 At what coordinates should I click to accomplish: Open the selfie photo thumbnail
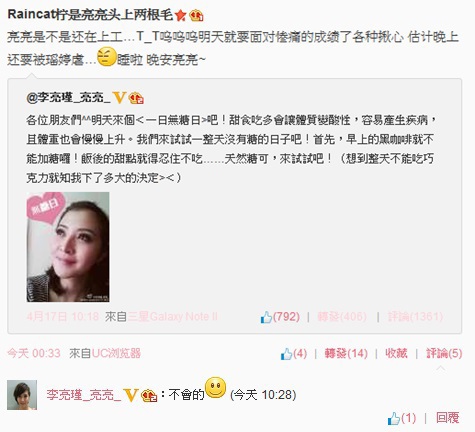pos(68,247)
